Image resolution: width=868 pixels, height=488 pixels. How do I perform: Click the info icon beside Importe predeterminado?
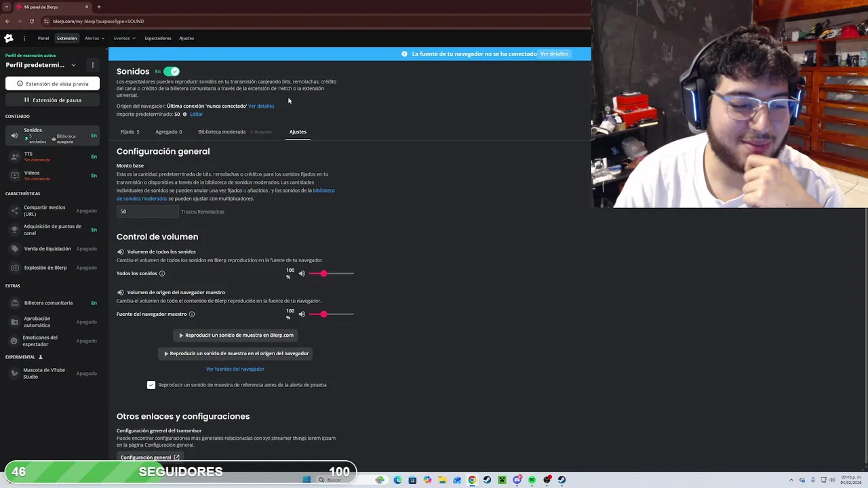tap(184, 115)
